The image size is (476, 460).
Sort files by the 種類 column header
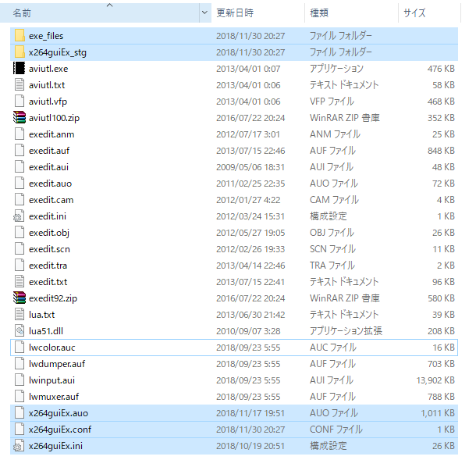tap(351, 12)
